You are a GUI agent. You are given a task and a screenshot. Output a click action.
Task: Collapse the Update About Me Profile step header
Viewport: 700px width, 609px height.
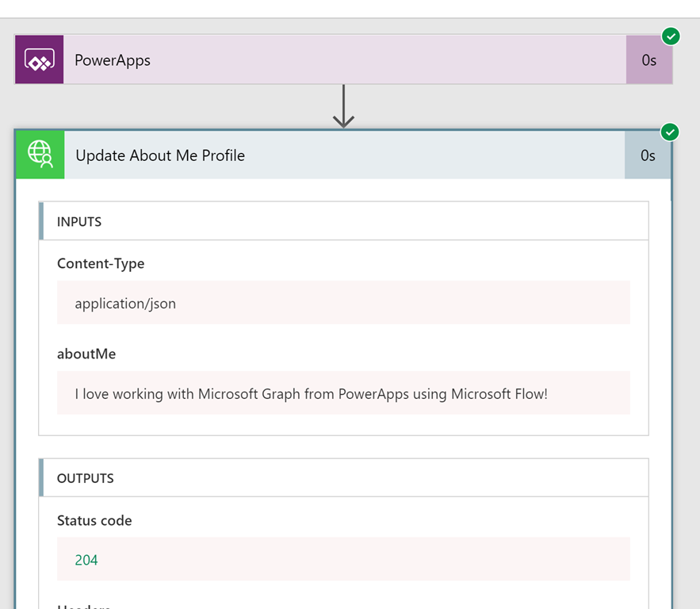pos(344,155)
